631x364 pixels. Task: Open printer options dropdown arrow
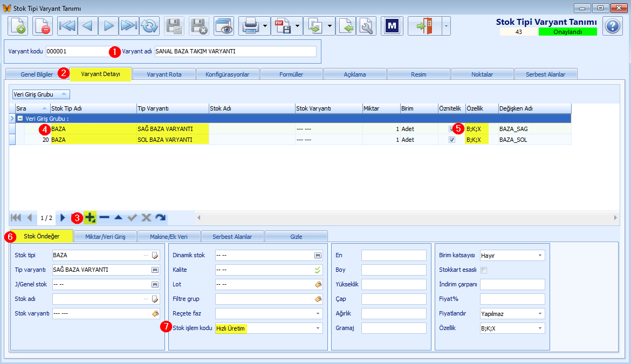tap(265, 26)
